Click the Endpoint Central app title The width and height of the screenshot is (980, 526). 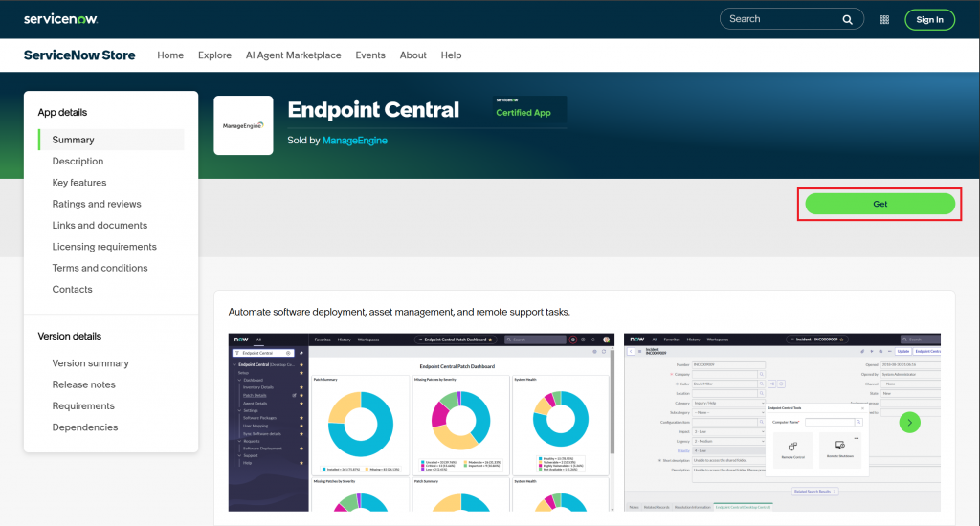(373, 109)
